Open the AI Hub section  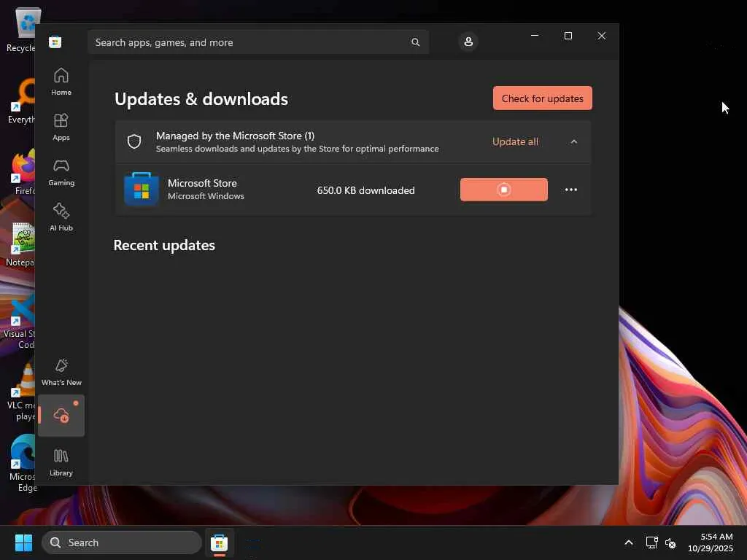click(61, 217)
